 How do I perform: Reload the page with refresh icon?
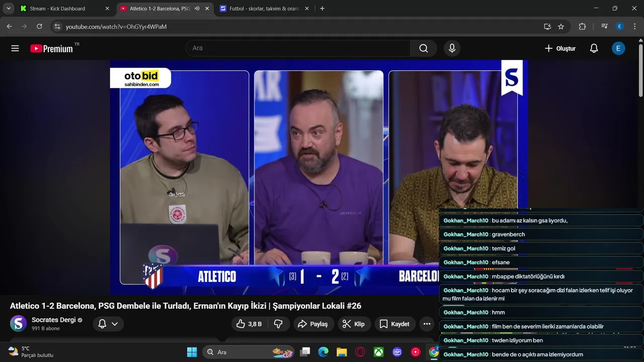click(x=39, y=26)
